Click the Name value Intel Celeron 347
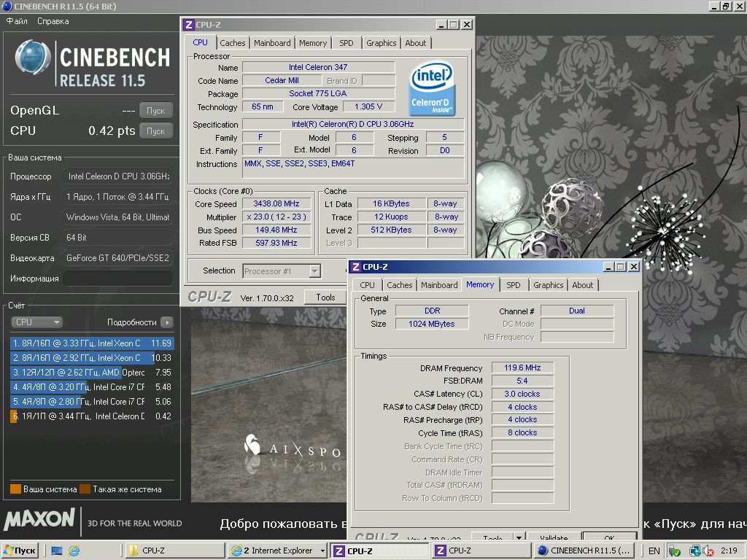The image size is (747, 560). (318, 67)
